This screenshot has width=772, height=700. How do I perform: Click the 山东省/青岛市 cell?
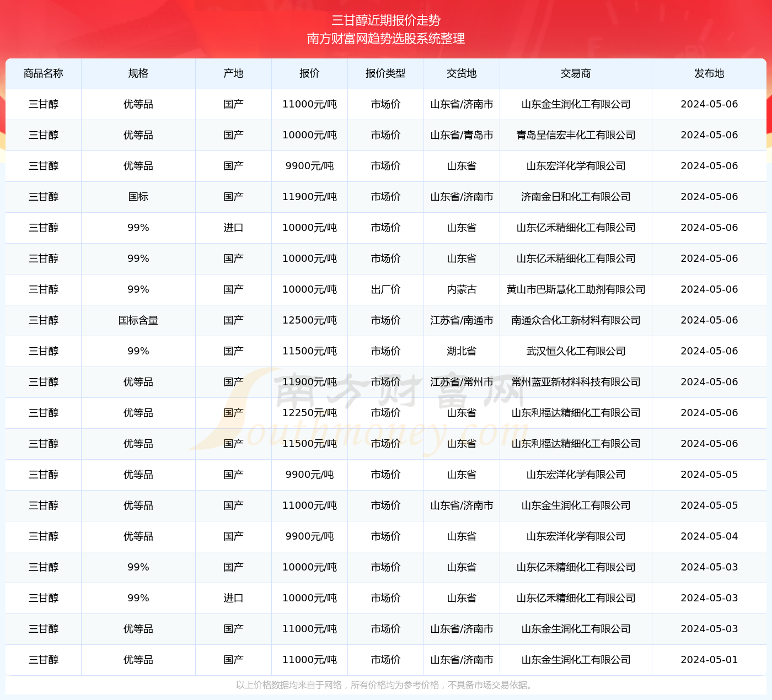[462, 135]
